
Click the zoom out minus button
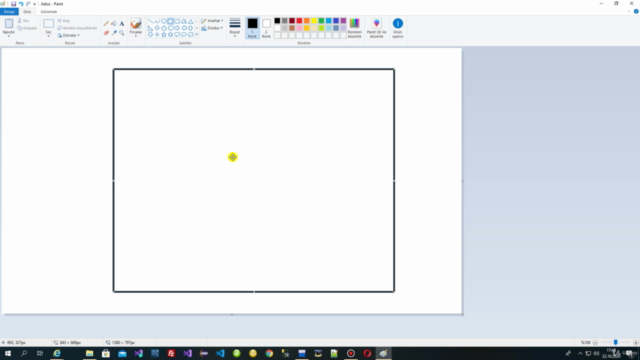[x=596, y=342]
